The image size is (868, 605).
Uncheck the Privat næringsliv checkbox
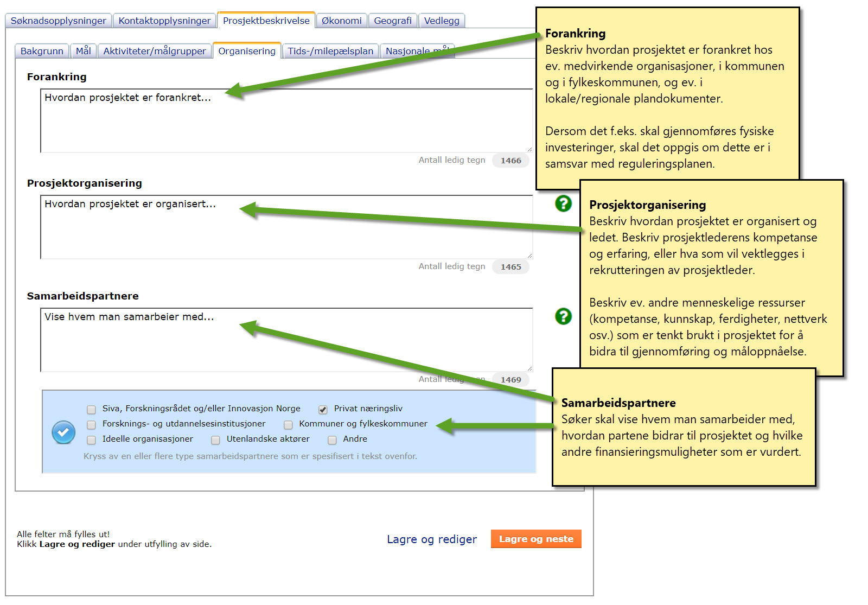point(323,409)
